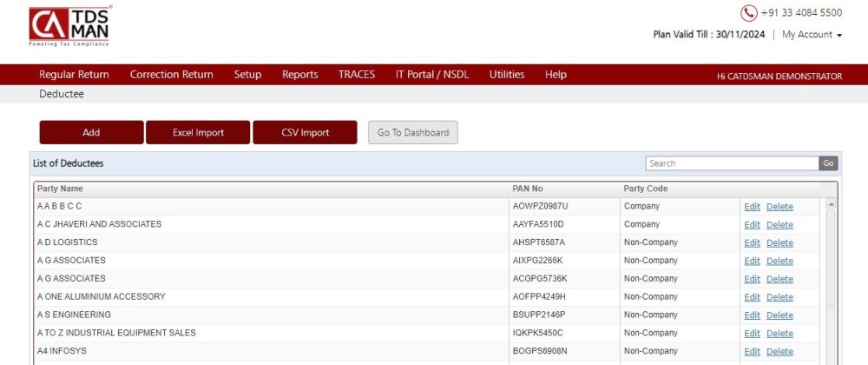
Task: Click the Excel Import button
Action: pos(198,132)
